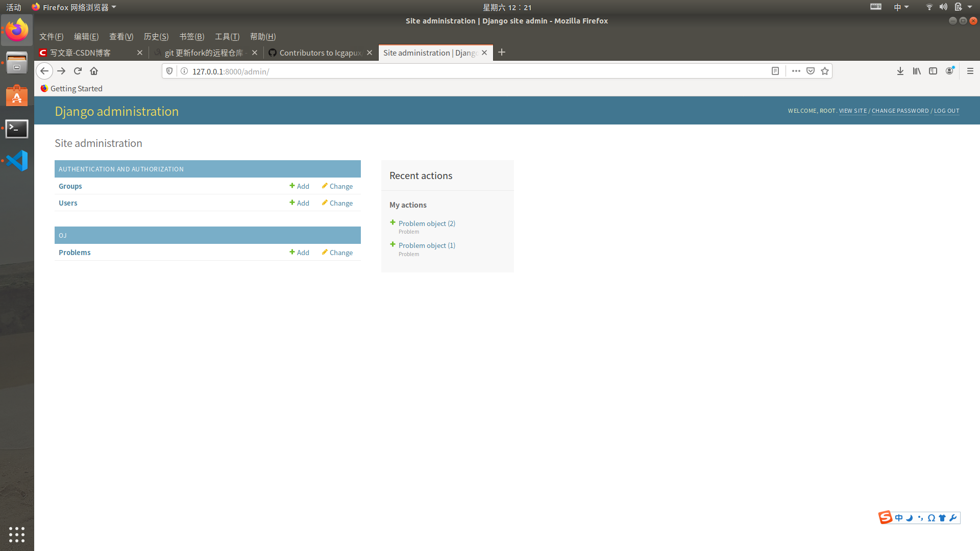Open the system status menu arrow
Image resolution: width=980 pixels, height=551 pixels.
pyautogui.click(x=970, y=7)
